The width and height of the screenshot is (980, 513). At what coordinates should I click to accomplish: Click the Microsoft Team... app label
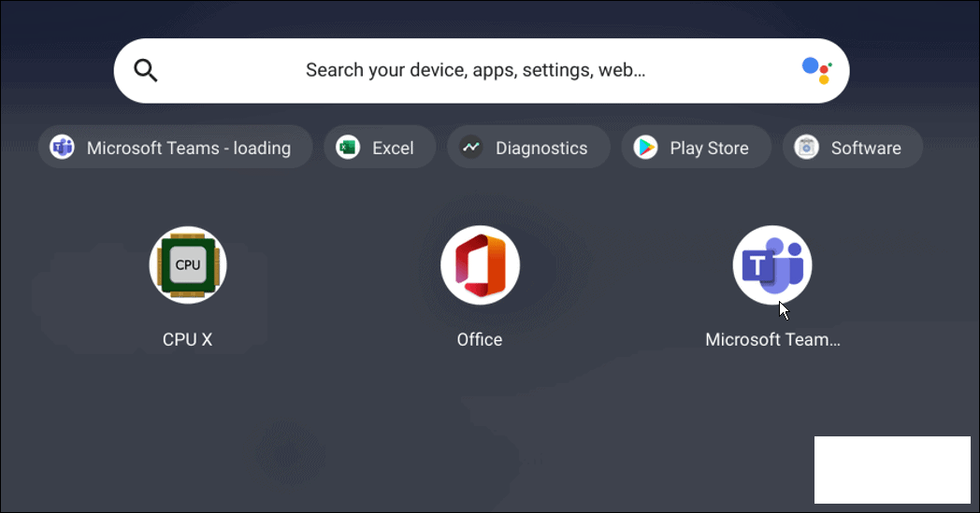[x=772, y=339]
